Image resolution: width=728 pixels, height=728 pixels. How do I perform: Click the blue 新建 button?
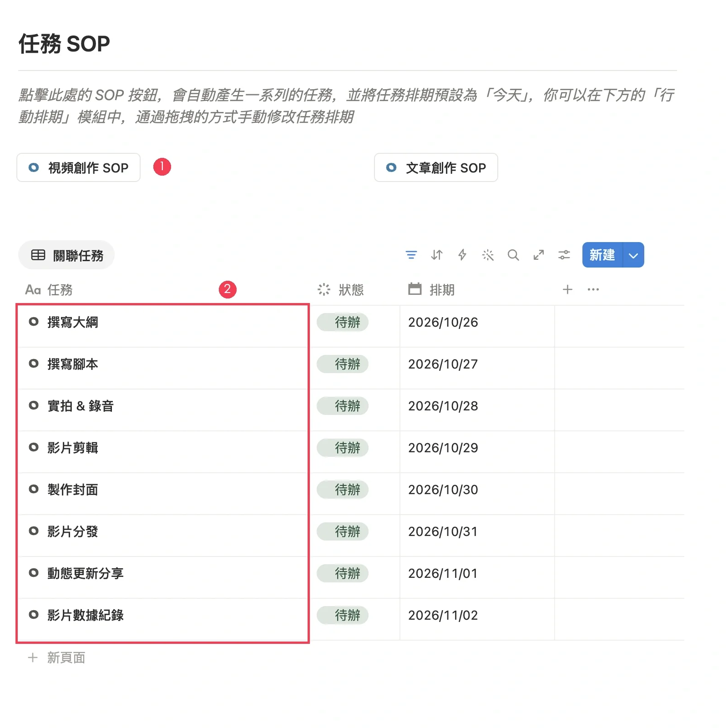(x=602, y=255)
